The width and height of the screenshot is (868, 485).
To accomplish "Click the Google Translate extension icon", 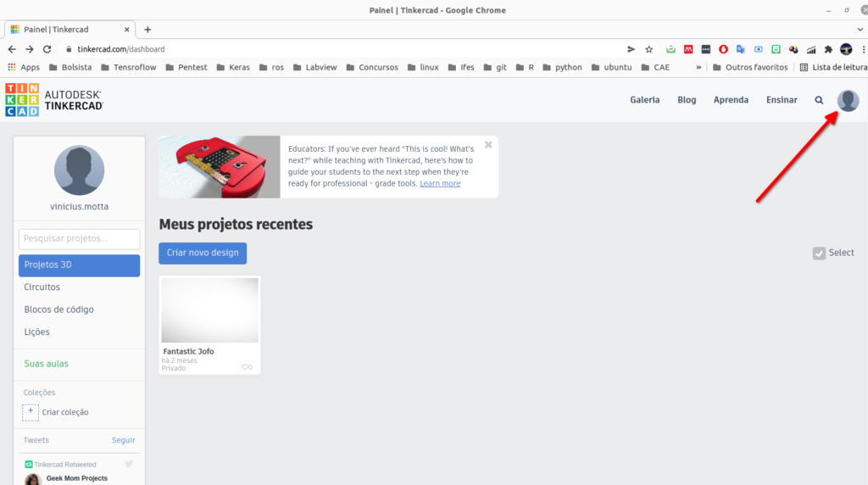I will click(x=741, y=49).
